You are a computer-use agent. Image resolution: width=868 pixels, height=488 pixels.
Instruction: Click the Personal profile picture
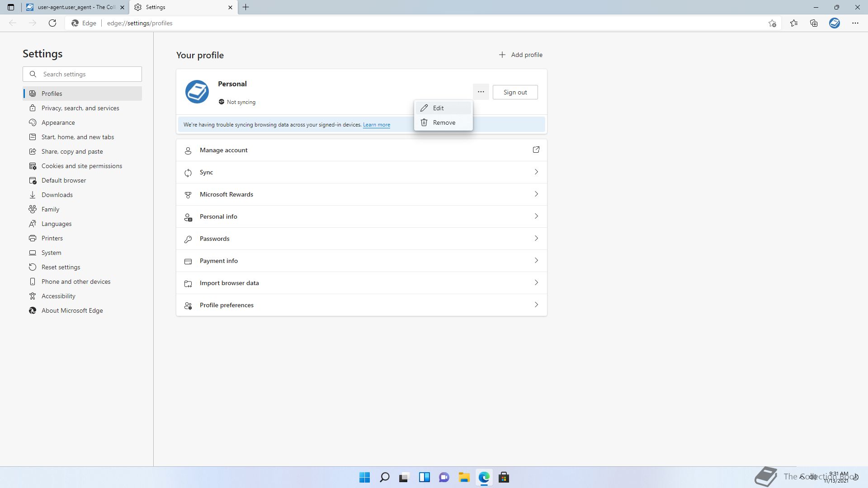coord(197,92)
